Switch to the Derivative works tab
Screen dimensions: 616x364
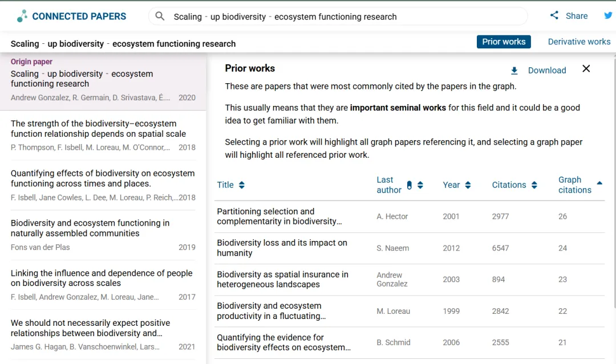pos(579,42)
